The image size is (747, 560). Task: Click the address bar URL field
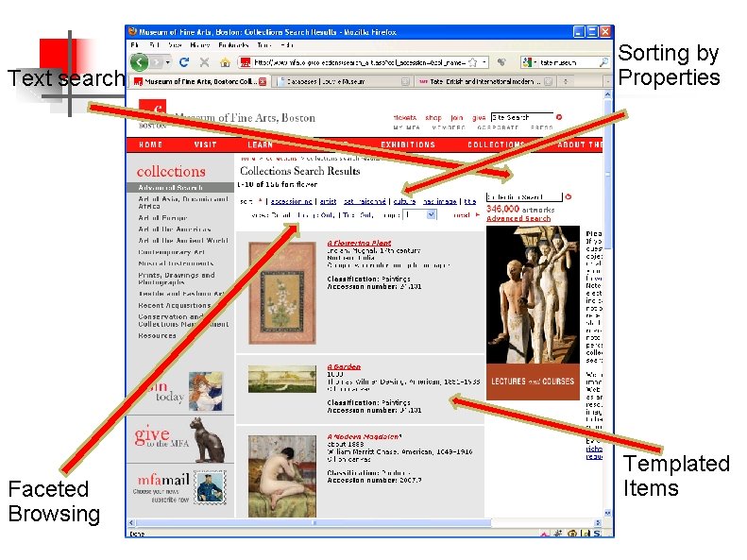(x=359, y=62)
